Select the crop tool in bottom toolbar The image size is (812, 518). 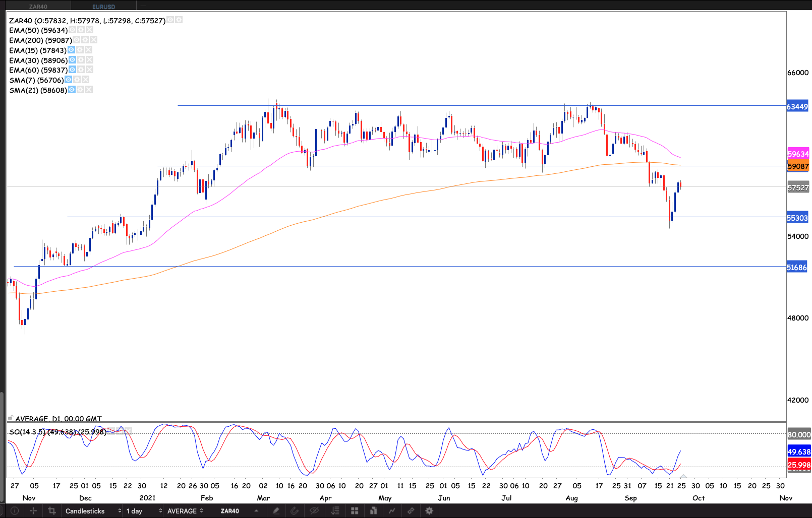[x=51, y=510]
